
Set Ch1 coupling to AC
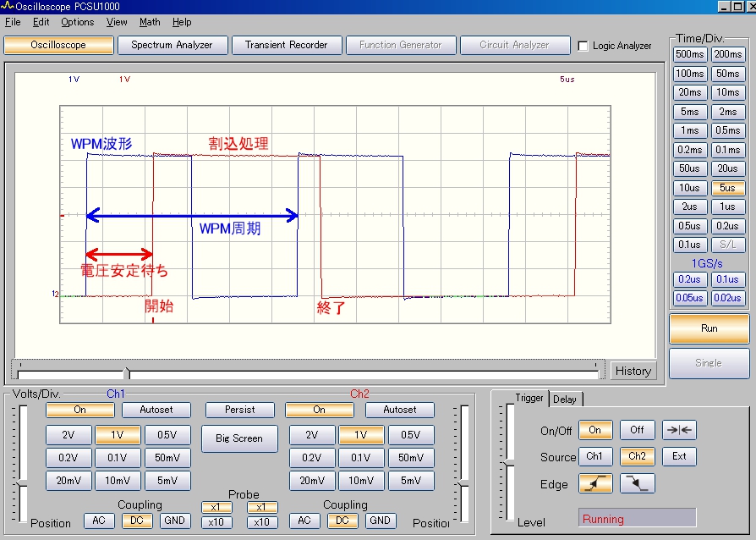tap(99, 521)
